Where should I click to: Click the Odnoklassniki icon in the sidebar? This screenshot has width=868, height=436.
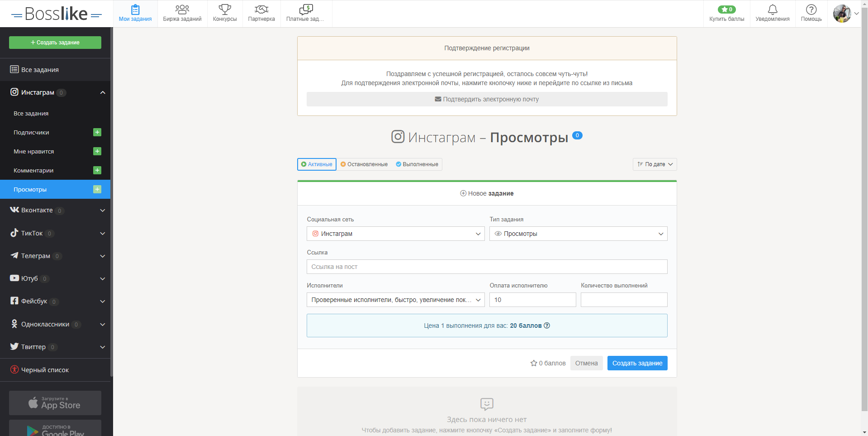click(x=14, y=324)
